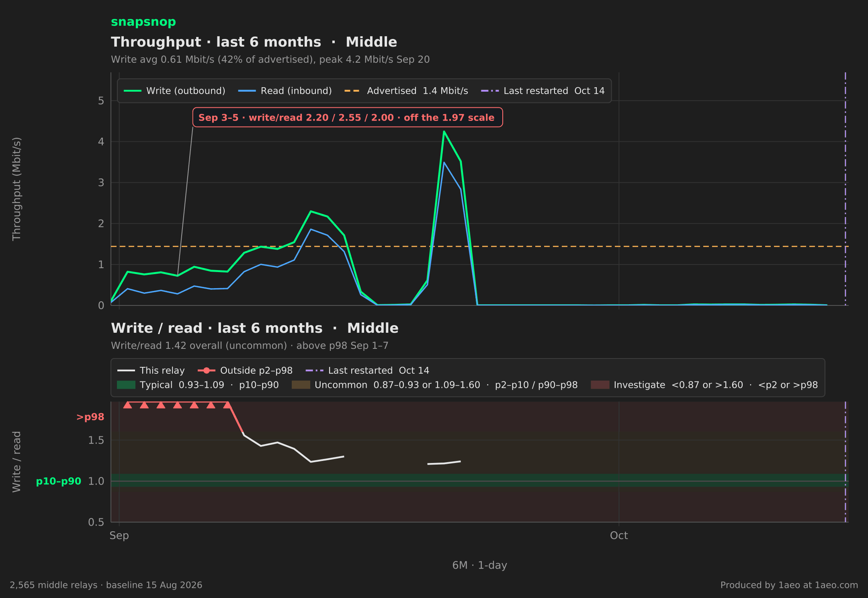868x598 pixels.
Task: Click the p10–p90 axis label
Action: coord(59,481)
